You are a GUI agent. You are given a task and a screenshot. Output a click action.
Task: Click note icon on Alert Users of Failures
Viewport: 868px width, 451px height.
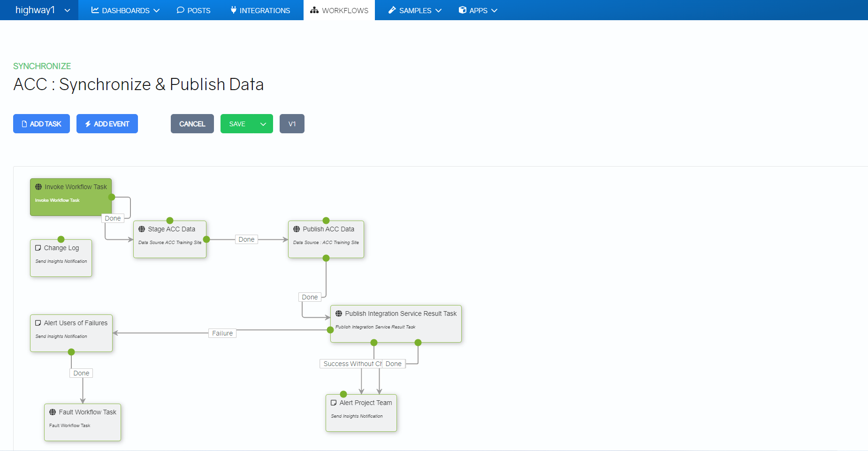pyautogui.click(x=38, y=323)
